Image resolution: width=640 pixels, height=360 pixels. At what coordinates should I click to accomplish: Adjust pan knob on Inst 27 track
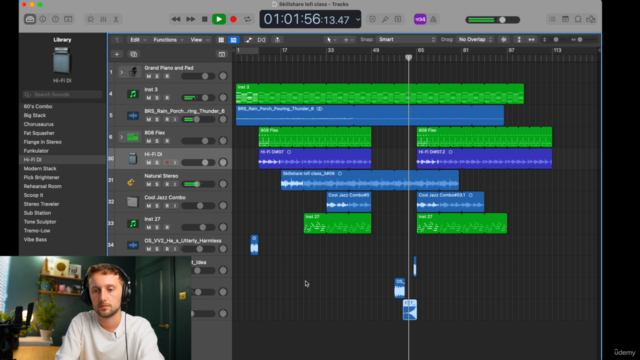223,227
